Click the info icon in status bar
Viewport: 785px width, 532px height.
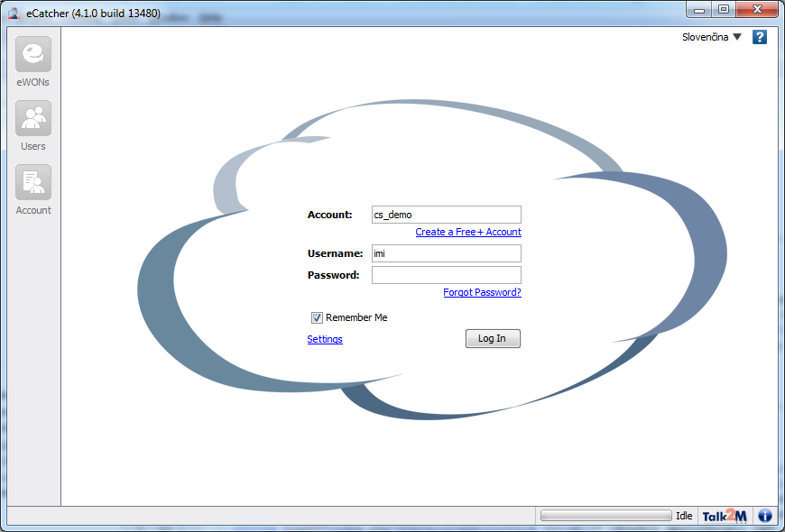pos(765,516)
